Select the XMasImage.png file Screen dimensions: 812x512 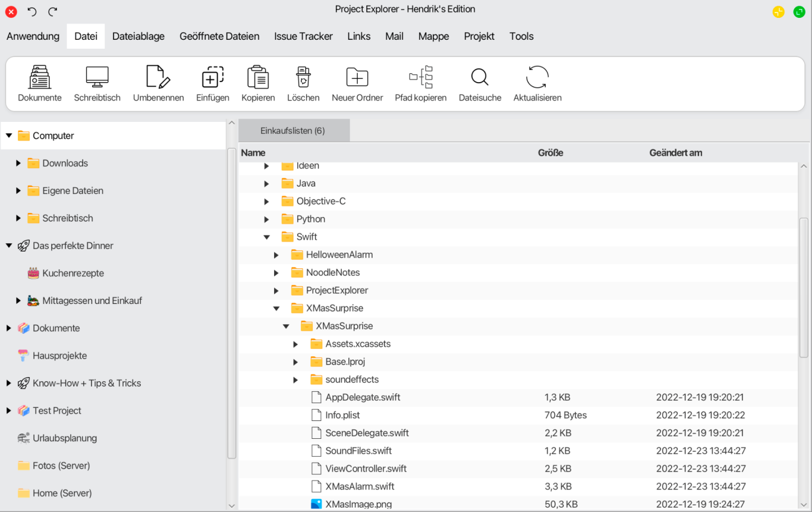pos(358,504)
